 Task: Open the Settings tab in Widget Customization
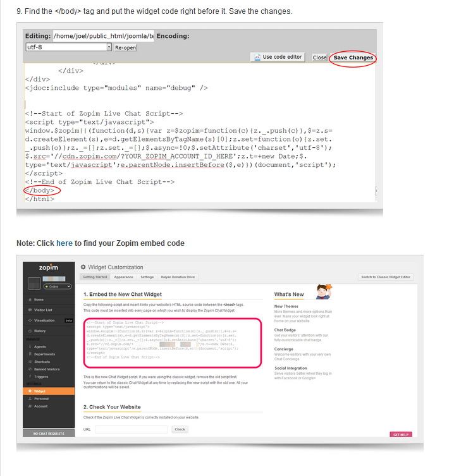(x=147, y=277)
